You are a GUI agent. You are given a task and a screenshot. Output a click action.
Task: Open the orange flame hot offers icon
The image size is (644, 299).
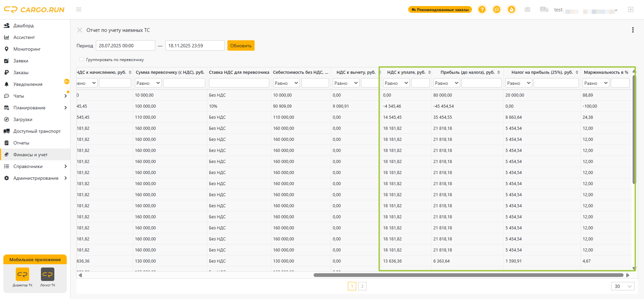click(512, 9)
